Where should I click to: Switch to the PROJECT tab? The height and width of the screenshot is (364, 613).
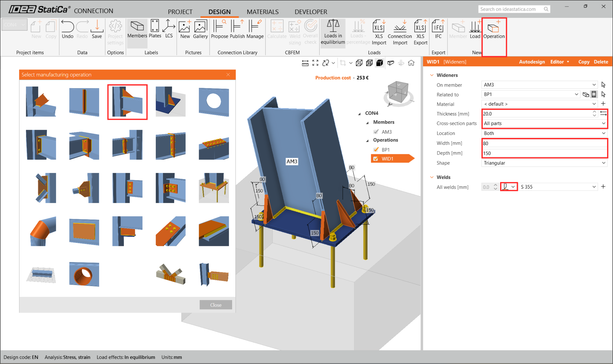tap(180, 12)
